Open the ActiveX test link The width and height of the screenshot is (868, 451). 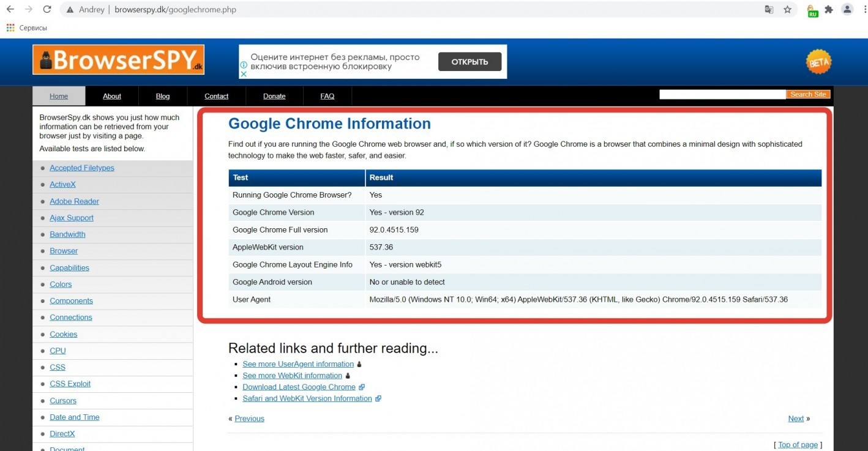(x=62, y=184)
